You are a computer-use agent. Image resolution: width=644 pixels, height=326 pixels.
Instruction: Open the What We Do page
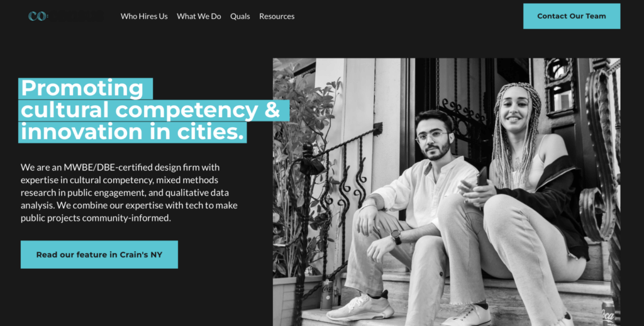(x=199, y=16)
